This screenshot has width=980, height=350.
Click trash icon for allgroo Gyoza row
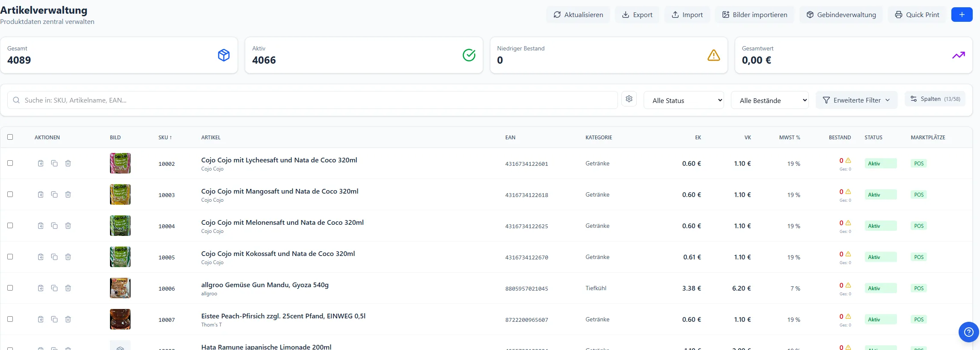coord(68,288)
